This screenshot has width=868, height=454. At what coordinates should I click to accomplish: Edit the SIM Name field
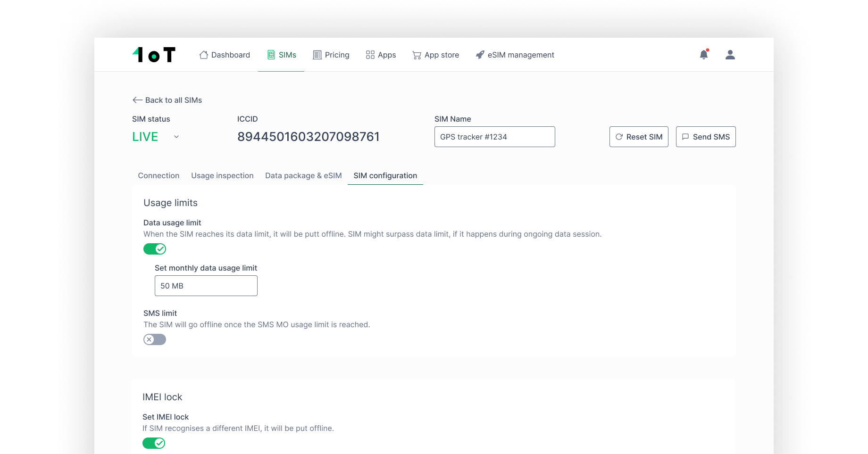(494, 137)
